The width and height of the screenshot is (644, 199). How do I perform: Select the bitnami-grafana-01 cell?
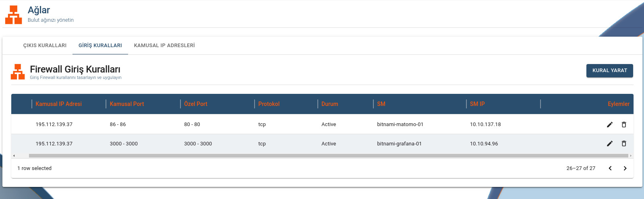click(x=400, y=144)
